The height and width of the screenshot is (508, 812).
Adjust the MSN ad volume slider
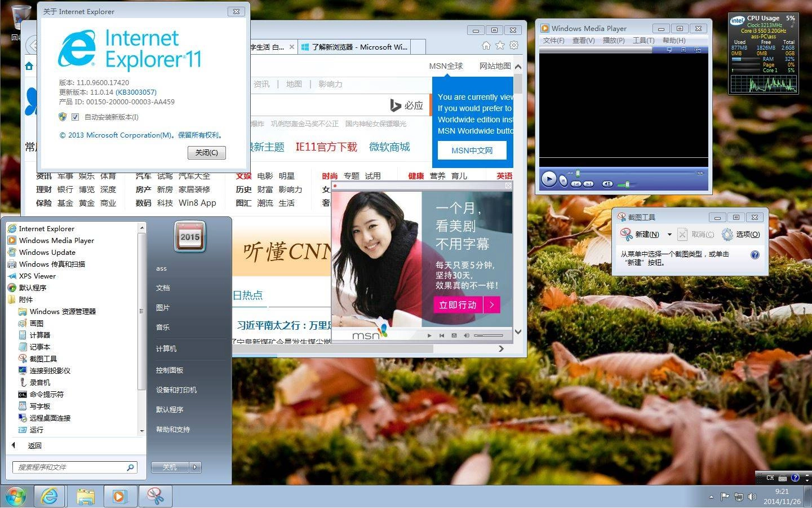coord(489,335)
